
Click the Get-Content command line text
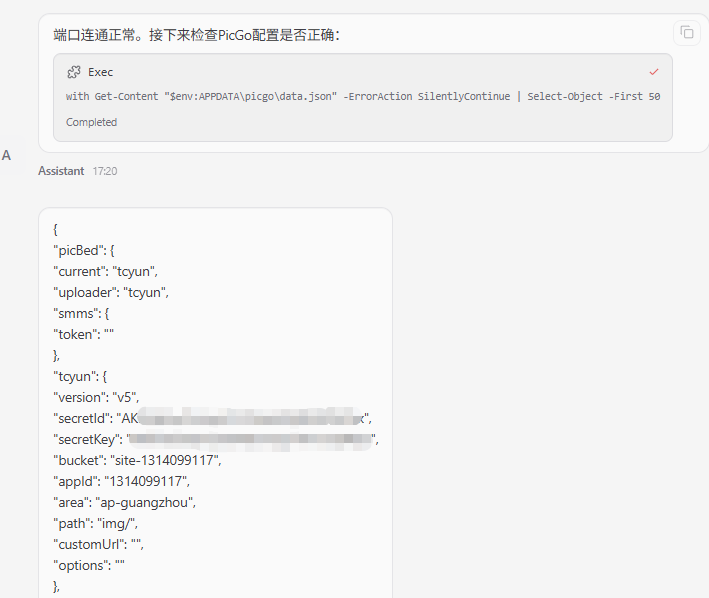click(x=363, y=96)
